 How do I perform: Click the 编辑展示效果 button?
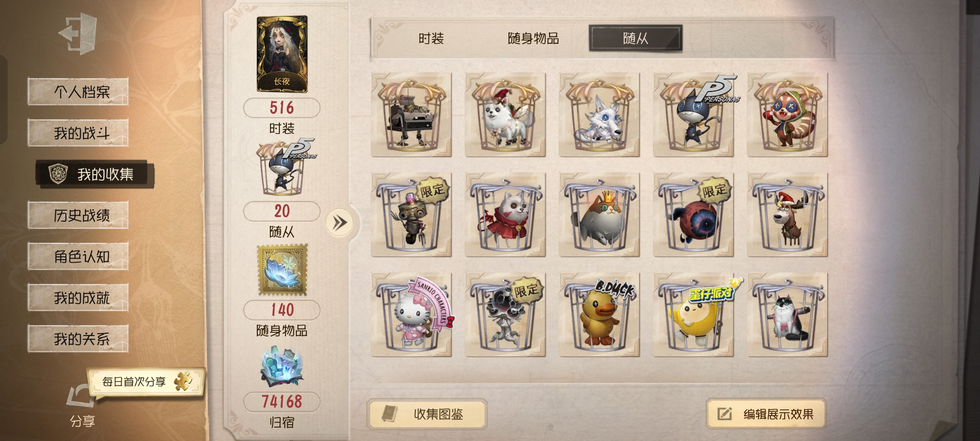tap(766, 414)
